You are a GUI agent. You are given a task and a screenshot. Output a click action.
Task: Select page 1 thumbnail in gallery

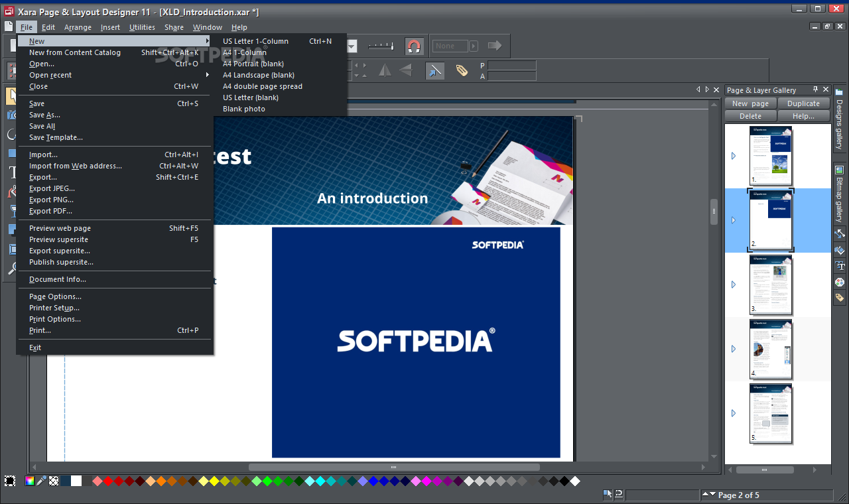tap(770, 156)
